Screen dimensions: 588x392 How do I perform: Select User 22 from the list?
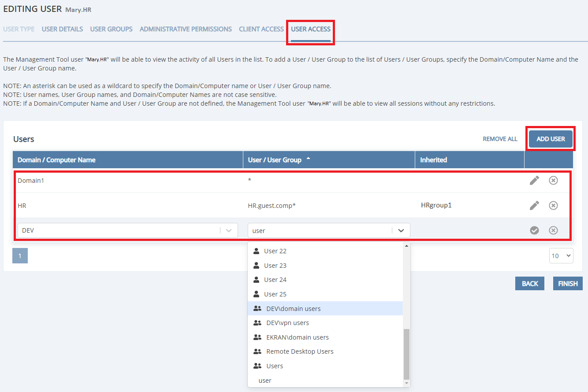[275, 251]
